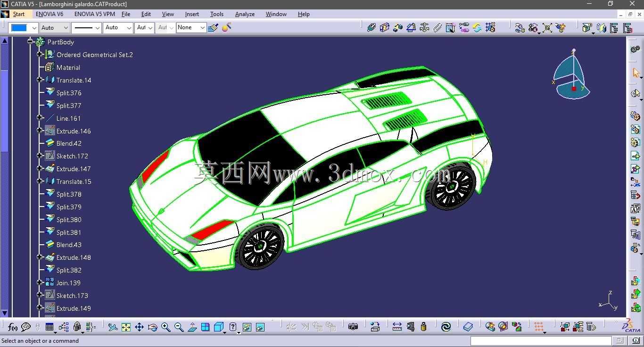Collapse the PartBody tree node
Image resolution: width=644 pixels, height=347 pixels.
[30, 41]
